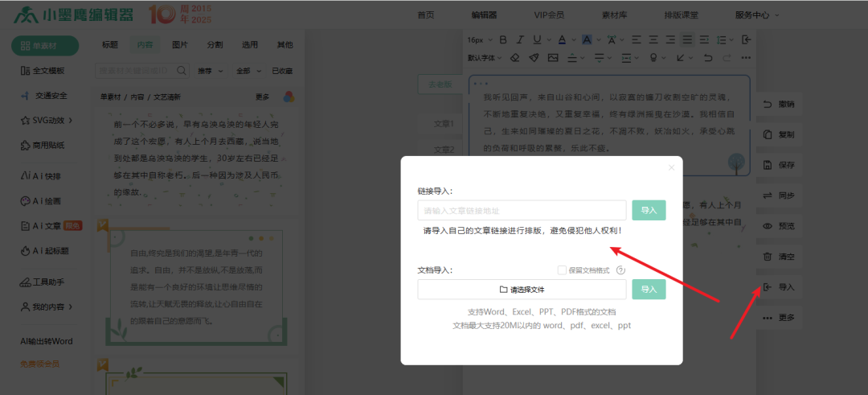The width and height of the screenshot is (868, 395).
Task: Open 素材库 in top navigation
Action: (x=615, y=15)
